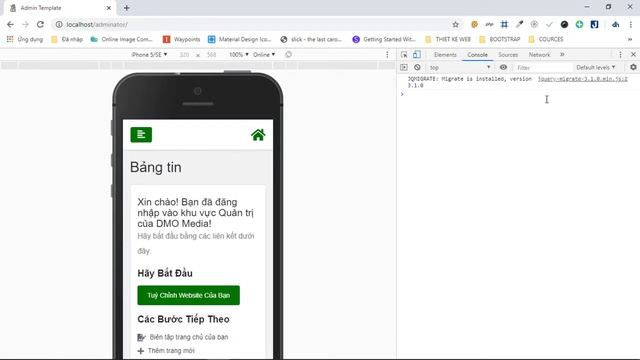Switch to the Console tab
This screenshot has width=640, height=360.
(x=478, y=54)
